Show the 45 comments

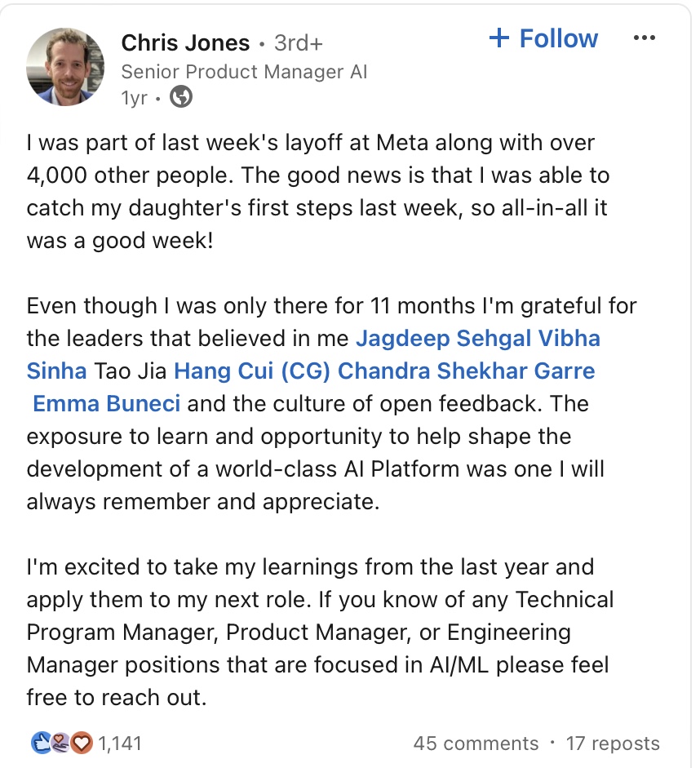coord(476,744)
